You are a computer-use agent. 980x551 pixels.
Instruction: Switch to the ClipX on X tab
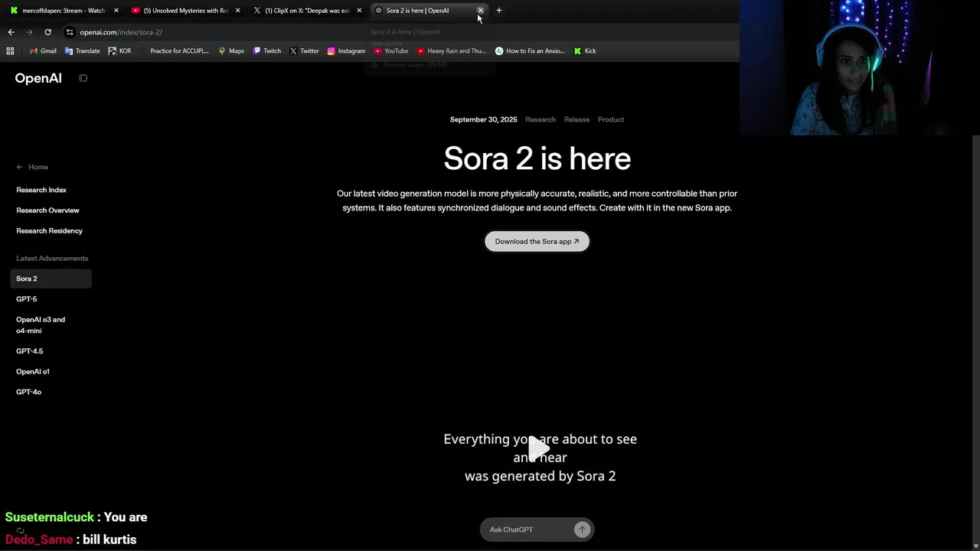click(x=305, y=11)
